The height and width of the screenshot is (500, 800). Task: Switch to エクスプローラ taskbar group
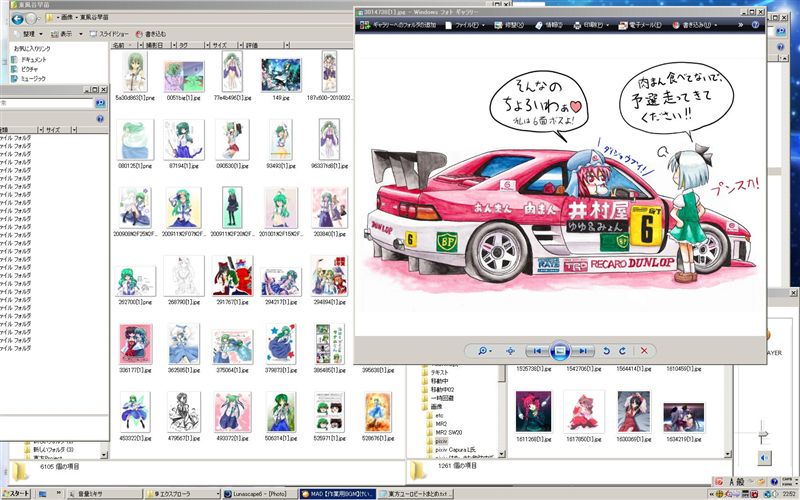182,494
